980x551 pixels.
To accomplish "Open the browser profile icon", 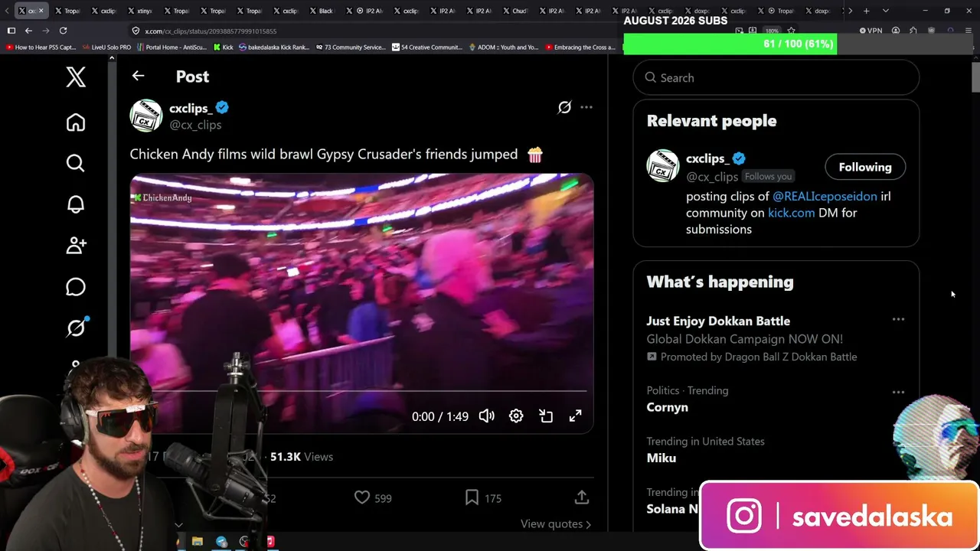I will point(896,31).
